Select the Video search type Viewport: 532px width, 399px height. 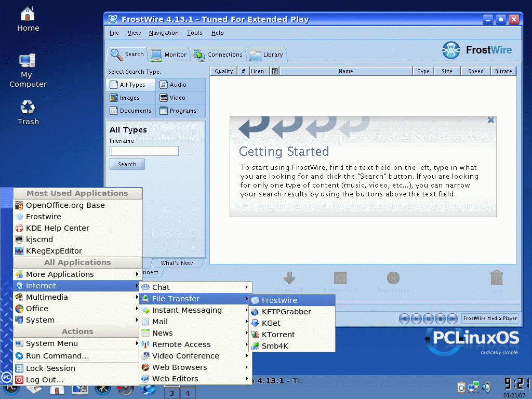click(x=181, y=98)
